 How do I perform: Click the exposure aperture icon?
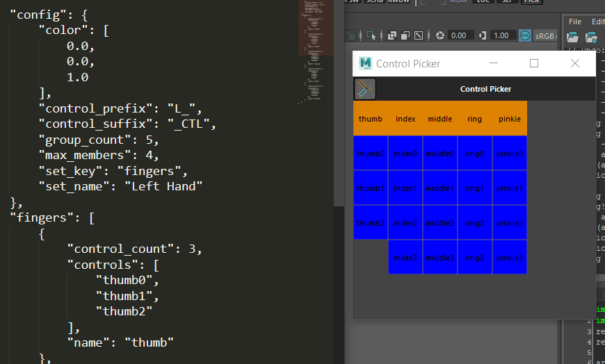pos(439,35)
